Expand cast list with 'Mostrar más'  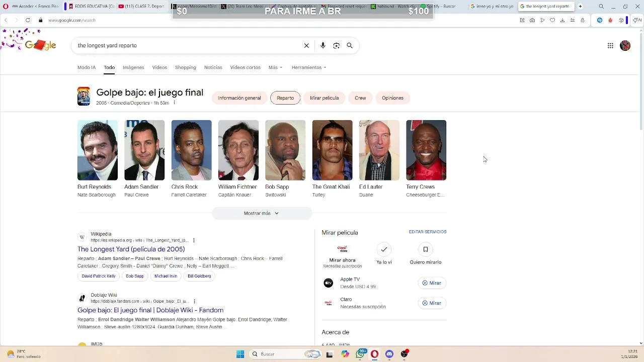[262, 213]
